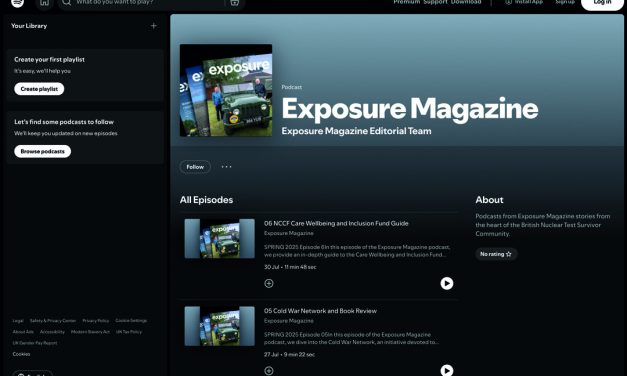Screen dimensions: 627x376
Task: Open the UK Tax Policy link
Action: coord(129,332)
